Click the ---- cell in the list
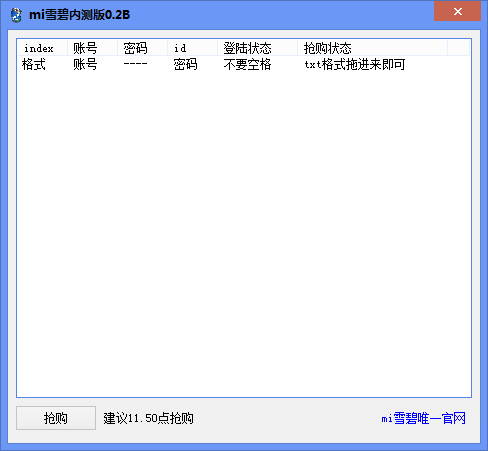488x451 pixels. (x=135, y=64)
